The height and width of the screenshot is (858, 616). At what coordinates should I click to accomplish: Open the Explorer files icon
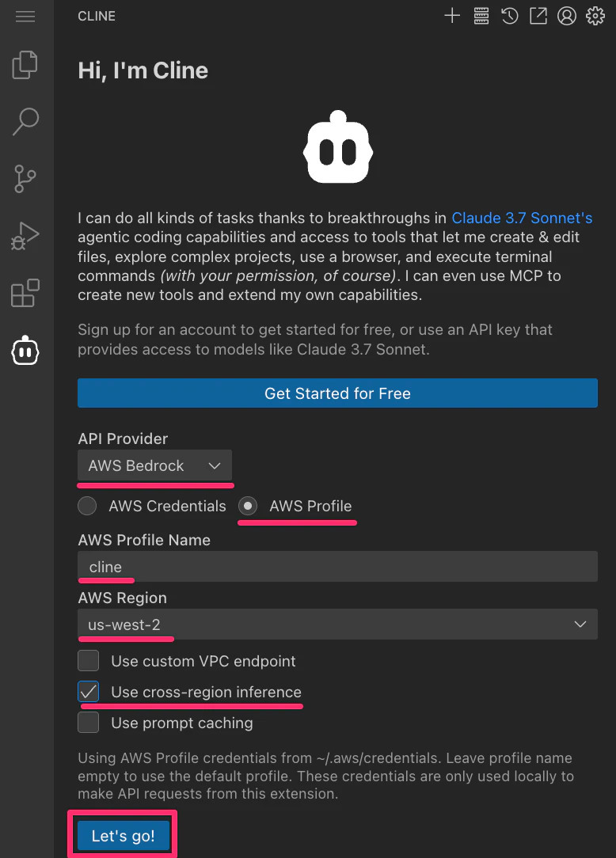pos(25,65)
